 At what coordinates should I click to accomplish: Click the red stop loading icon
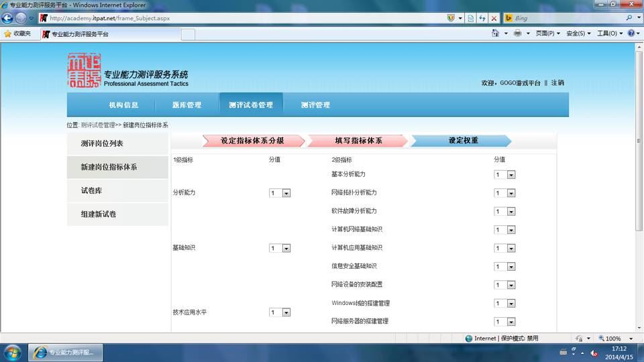[494, 18]
